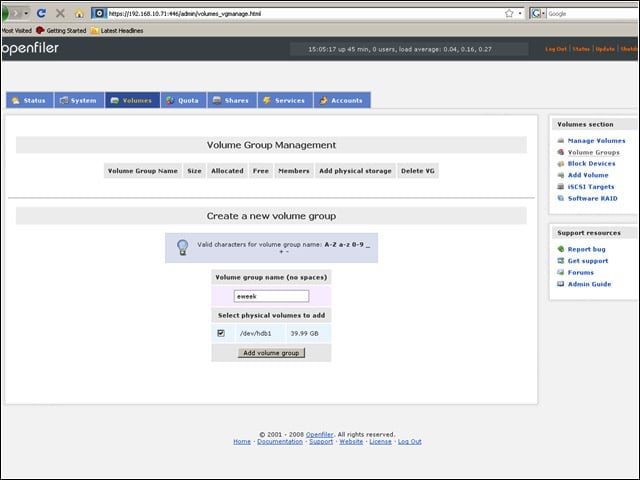Image resolution: width=640 pixels, height=480 pixels.
Task: Click the Manage Volumes icon in sidebar
Action: (561, 140)
